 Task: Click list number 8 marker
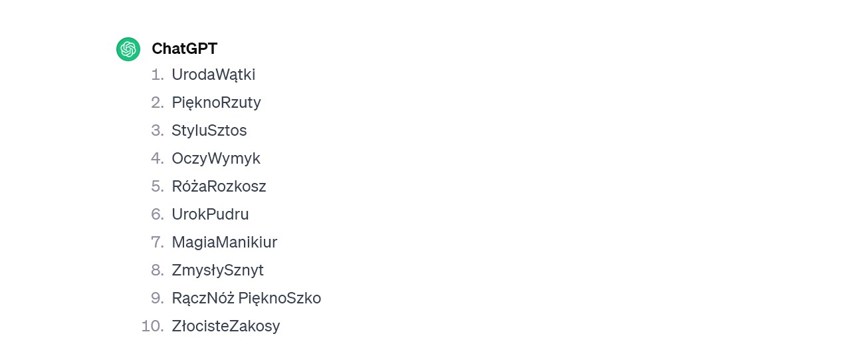tap(158, 270)
